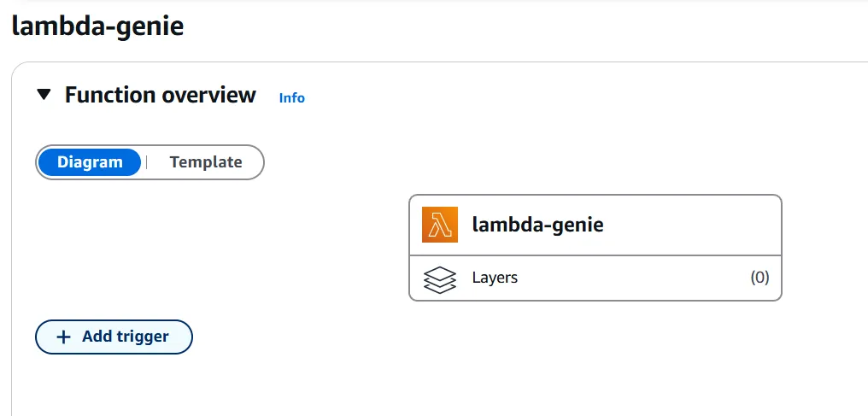
Task: Collapse the Function overview section triangle
Action: point(44,95)
